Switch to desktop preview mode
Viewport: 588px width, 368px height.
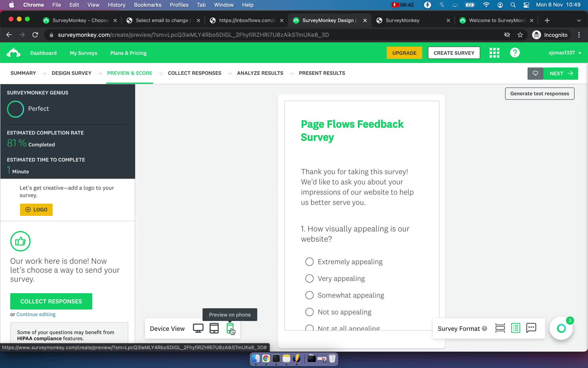click(198, 328)
